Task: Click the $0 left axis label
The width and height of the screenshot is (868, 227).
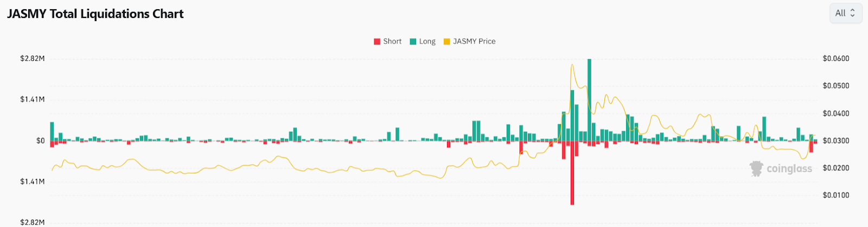Action: tap(41, 141)
